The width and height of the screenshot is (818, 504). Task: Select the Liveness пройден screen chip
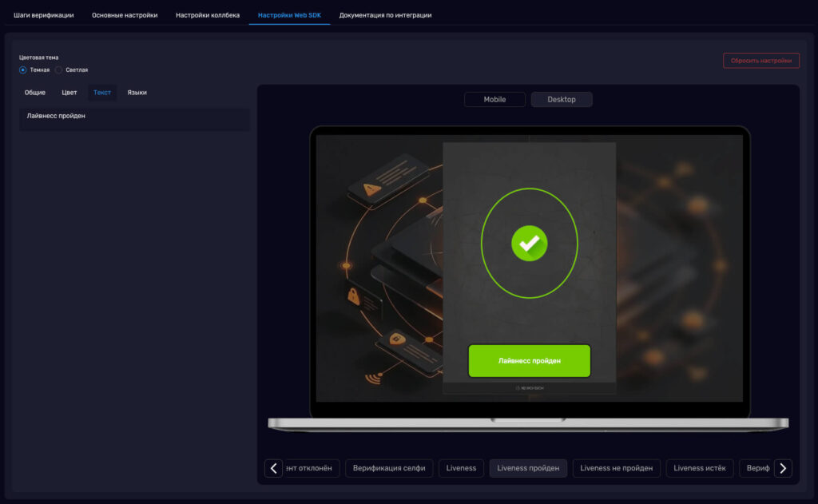pos(528,468)
